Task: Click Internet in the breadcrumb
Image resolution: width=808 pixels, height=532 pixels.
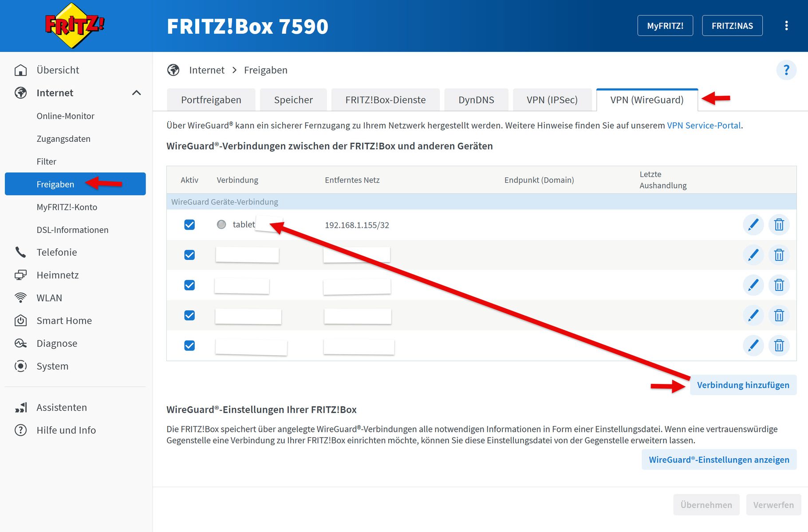Action: [207, 70]
